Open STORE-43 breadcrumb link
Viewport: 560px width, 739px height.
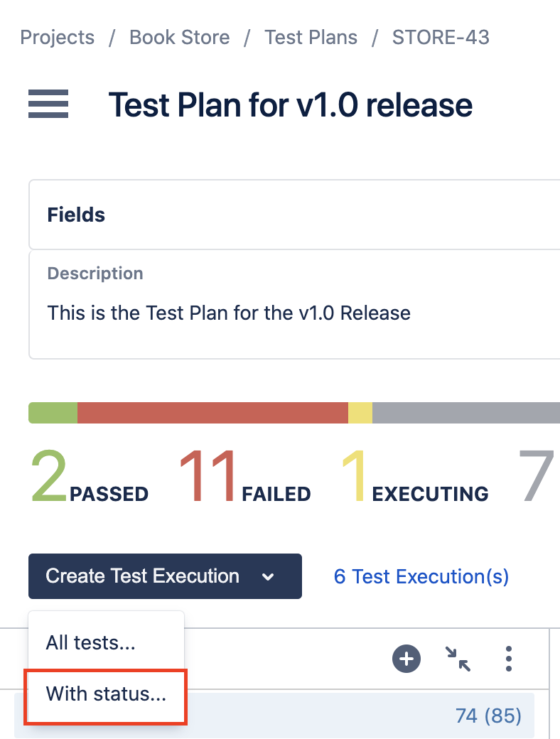441,37
